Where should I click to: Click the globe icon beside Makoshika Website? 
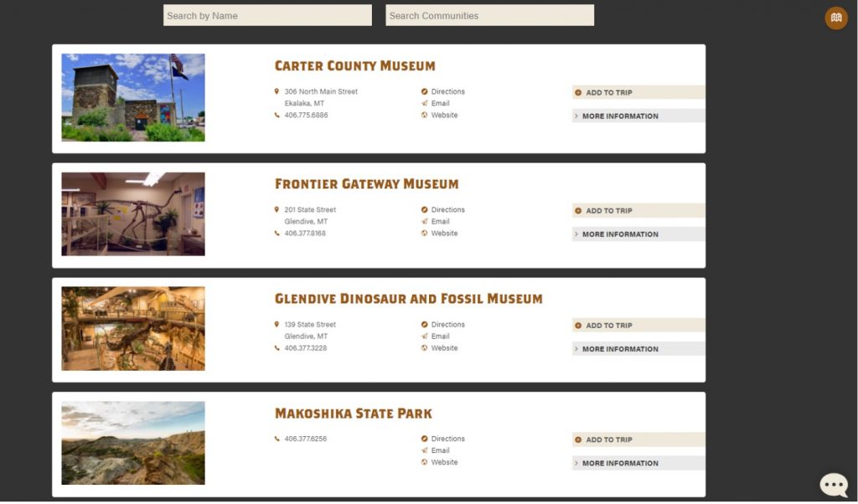tap(424, 462)
